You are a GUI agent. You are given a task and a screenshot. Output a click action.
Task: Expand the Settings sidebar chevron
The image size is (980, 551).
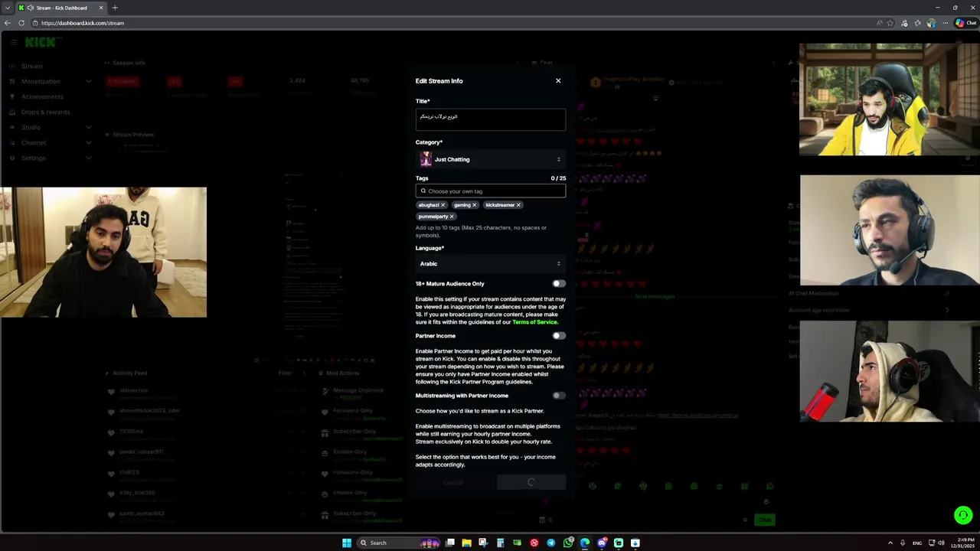coord(89,158)
